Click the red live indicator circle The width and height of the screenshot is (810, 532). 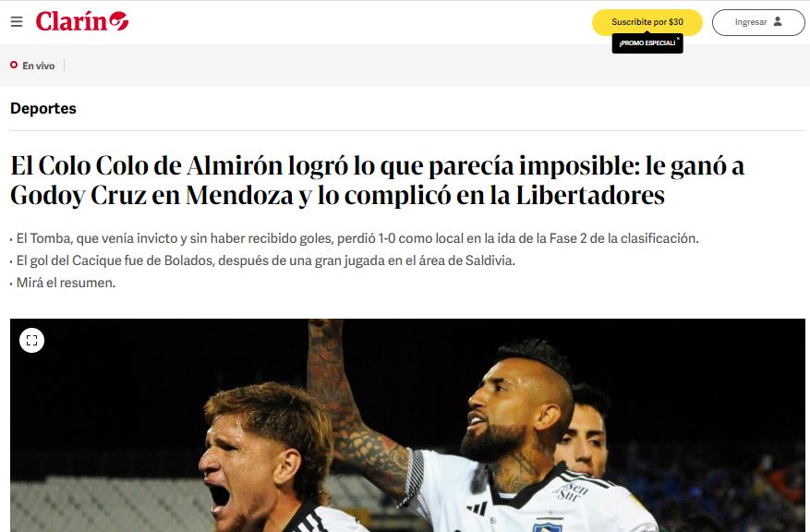[x=14, y=65]
